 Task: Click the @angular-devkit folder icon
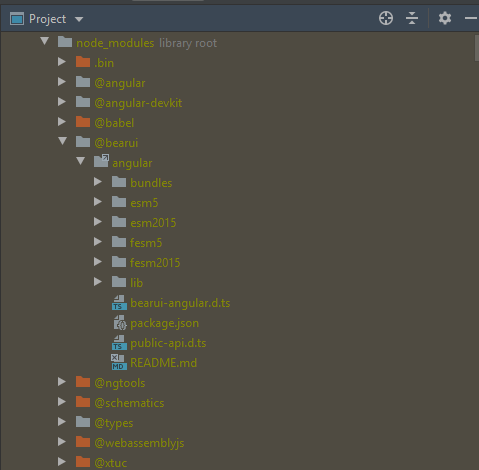click(83, 102)
